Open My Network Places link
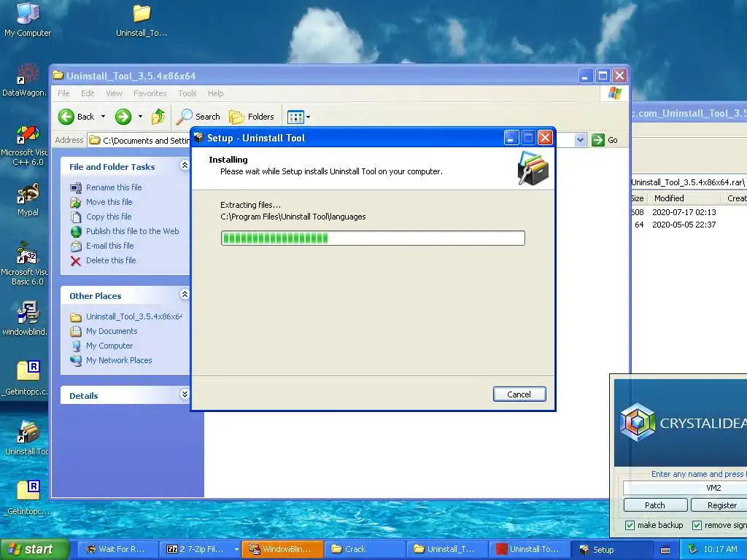Screen dimensions: 747x560 (x=119, y=360)
